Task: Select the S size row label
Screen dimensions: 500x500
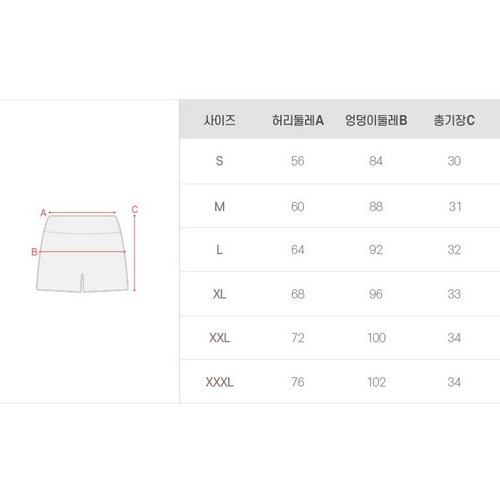Action: [219, 161]
